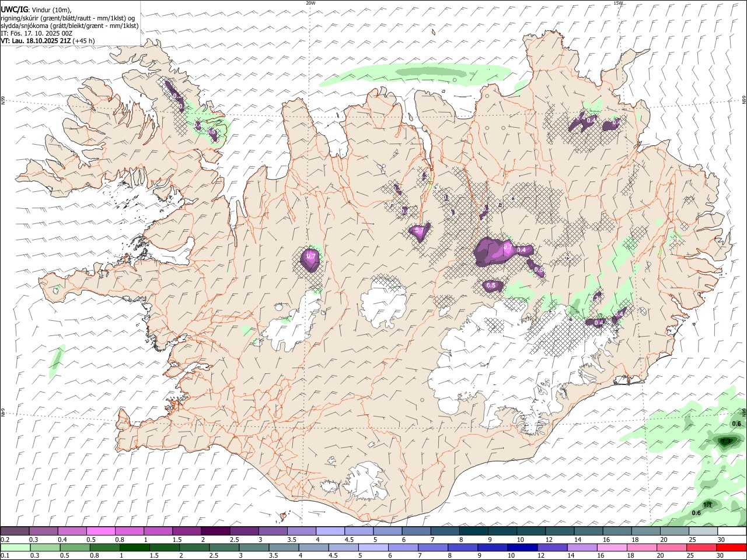
Task: Select the 'rigning/skúrir (grænt/blátt/rautt' legend description line
Action: [x=68, y=18]
